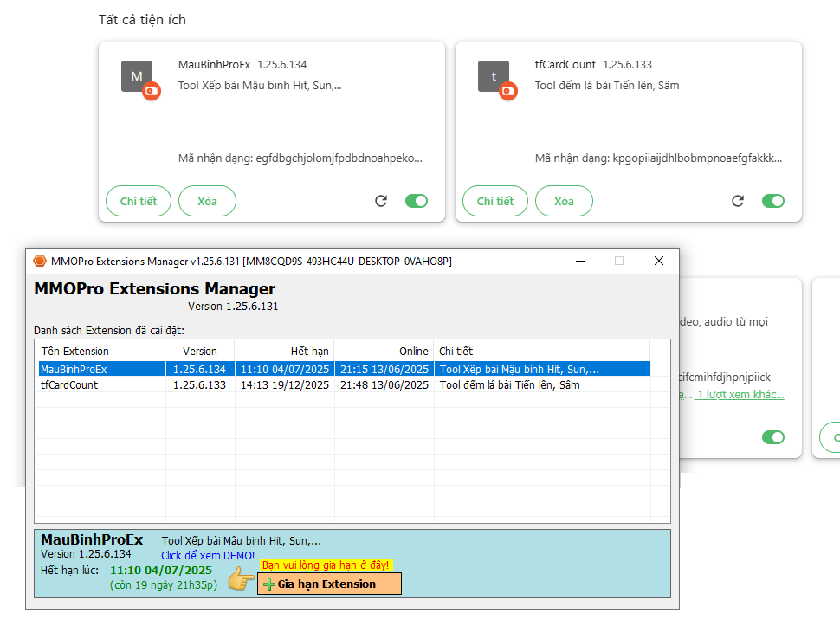Click the pointing hand icon
The image size is (840, 620).
point(241,579)
